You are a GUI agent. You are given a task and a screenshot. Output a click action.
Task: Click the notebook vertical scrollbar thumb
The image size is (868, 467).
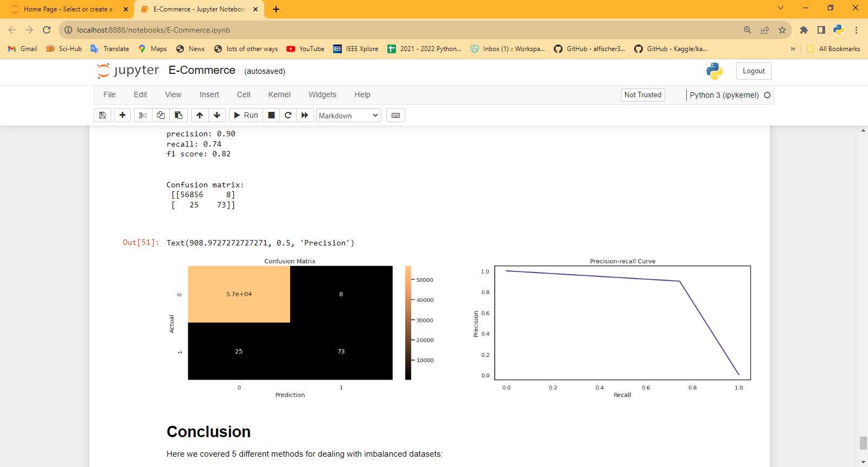tap(863, 443)
